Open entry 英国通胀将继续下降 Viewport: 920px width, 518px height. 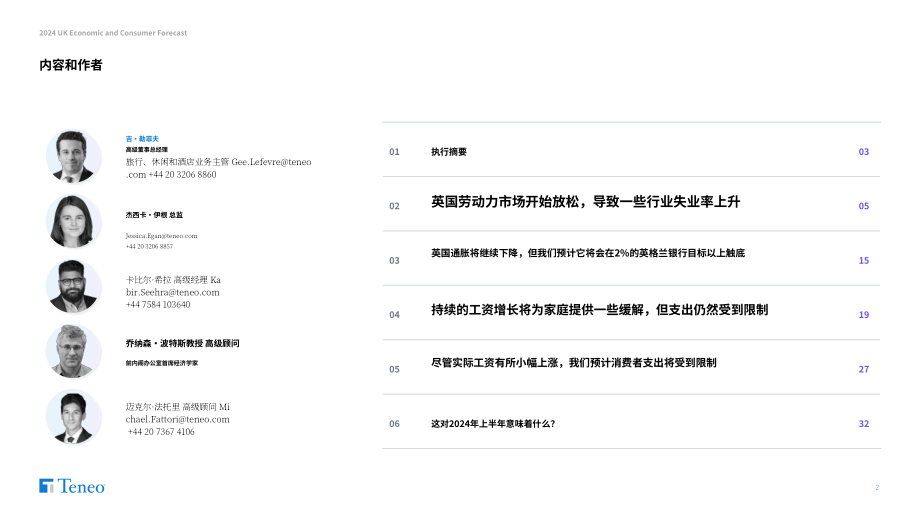(x=588, y=253)
